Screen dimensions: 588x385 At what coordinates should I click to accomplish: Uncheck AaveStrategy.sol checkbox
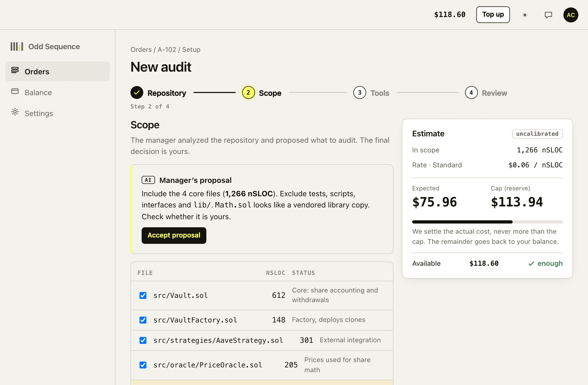pos(143,340)
